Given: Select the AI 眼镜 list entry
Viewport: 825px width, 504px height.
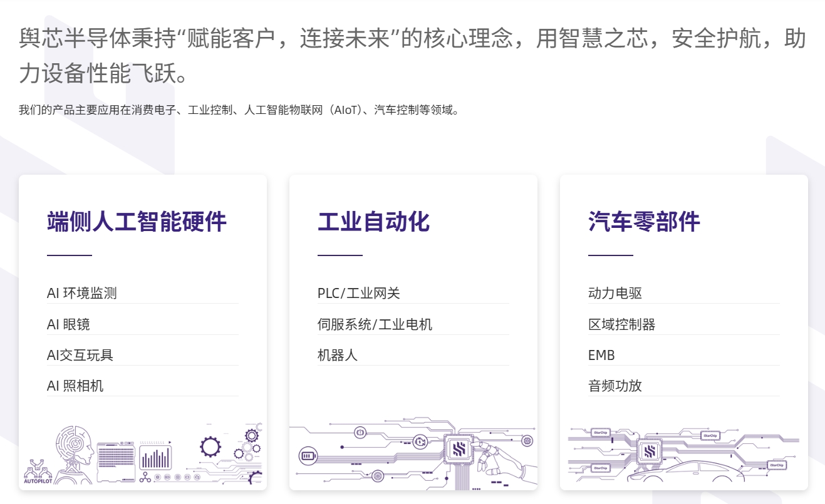Looking at the screenshot, I should [x=69, y=324].
